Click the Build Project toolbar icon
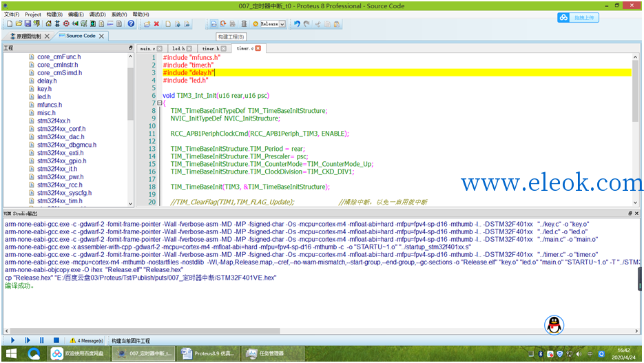Viewport: 644px width, 363px height. (214, 24)
